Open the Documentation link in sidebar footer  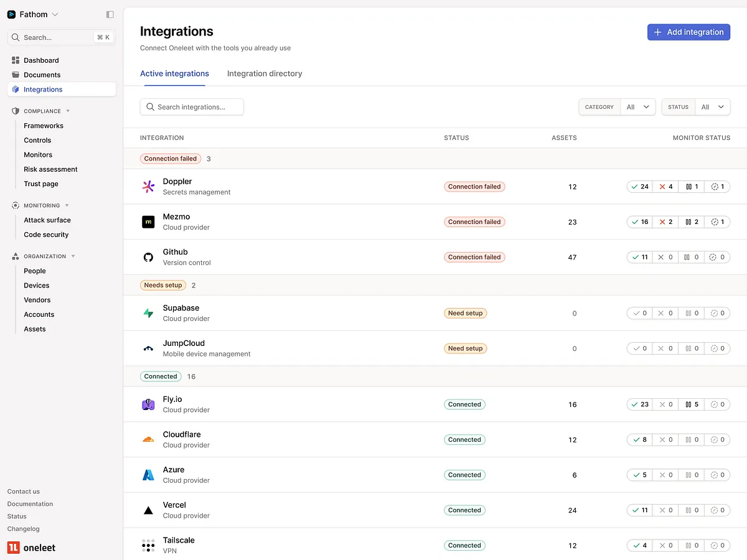[30, 504]
